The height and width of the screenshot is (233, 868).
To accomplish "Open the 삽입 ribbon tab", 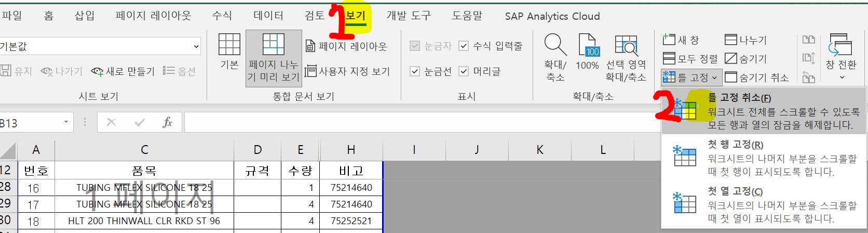I will (85, 16).
